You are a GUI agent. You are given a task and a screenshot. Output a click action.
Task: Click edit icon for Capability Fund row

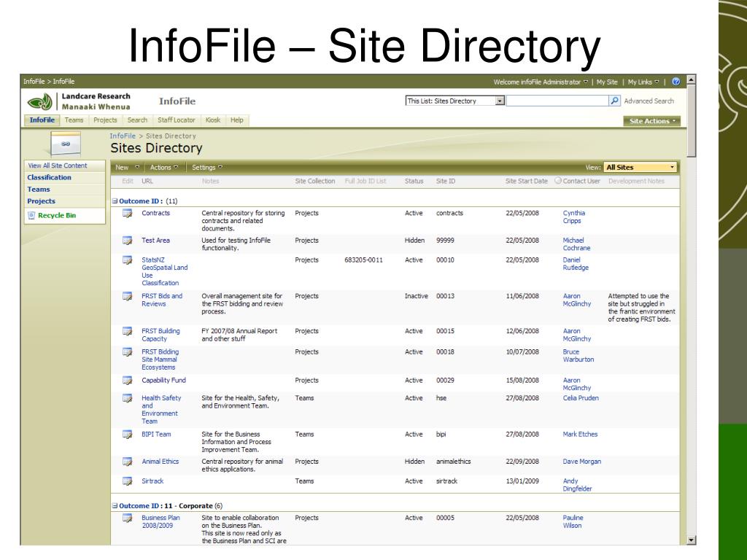point(127,381)
